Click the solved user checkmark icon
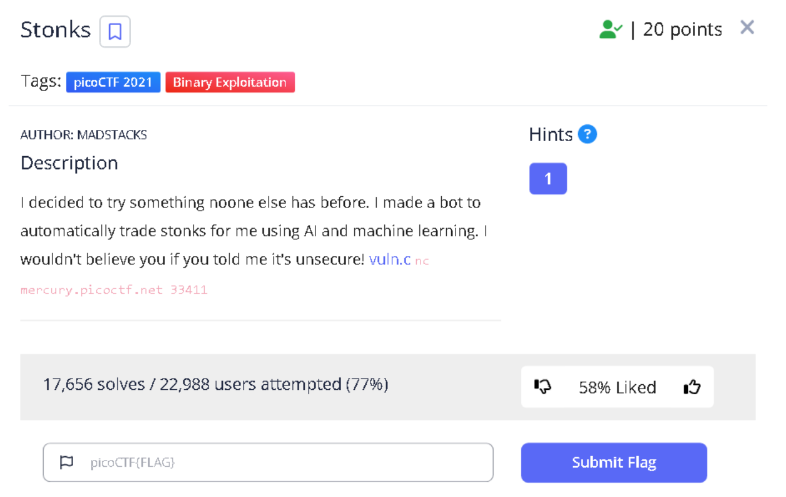Screen dimensions: 786x497 click(x=610, y=30)
